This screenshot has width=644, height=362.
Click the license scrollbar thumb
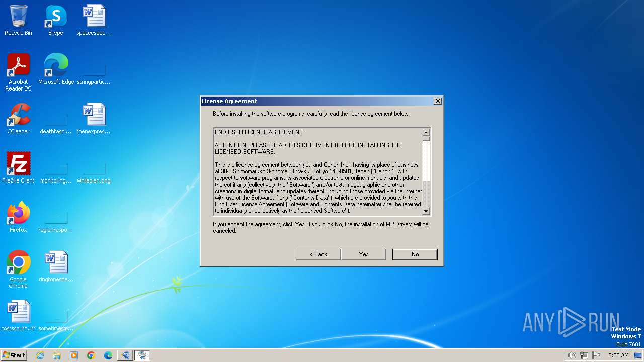coord(426,139)
